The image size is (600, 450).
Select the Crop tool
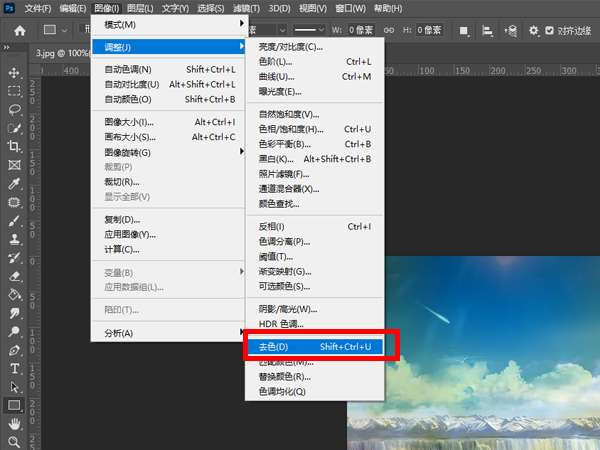[14, 146]
